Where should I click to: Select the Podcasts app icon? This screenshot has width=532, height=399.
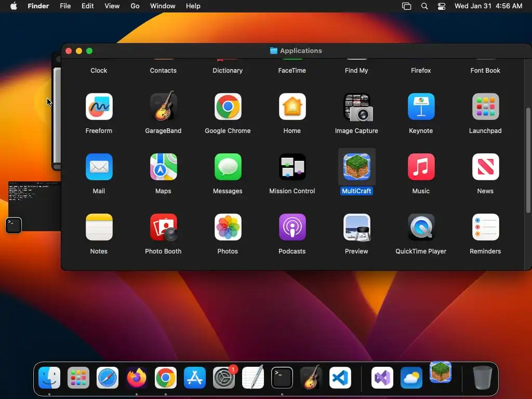pos(292,227)
